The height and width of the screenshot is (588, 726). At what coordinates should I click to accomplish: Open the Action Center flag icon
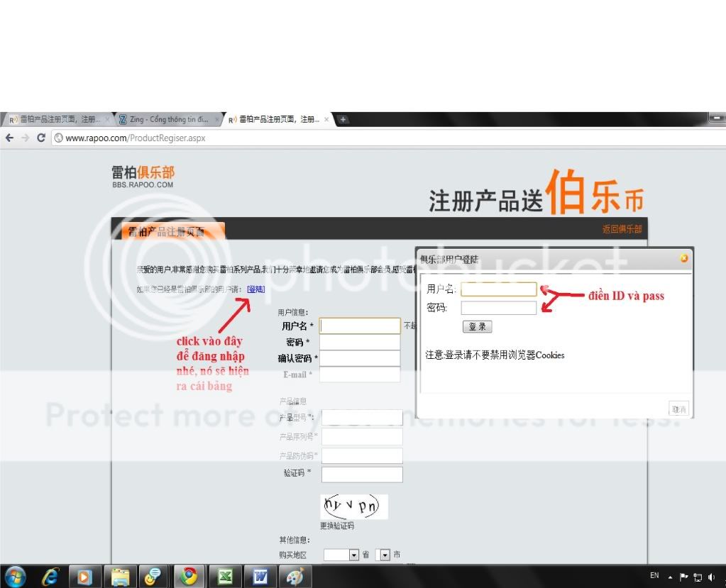tap(683, 577)
